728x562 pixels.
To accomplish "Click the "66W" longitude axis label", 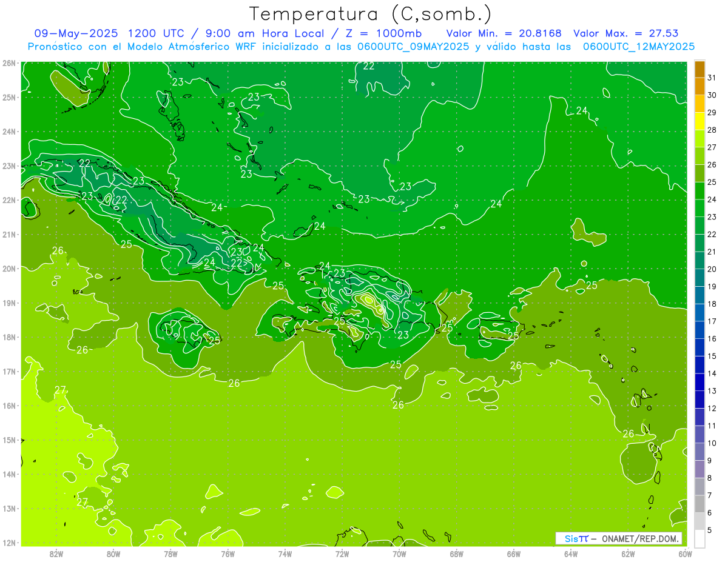I will point(514,554).
